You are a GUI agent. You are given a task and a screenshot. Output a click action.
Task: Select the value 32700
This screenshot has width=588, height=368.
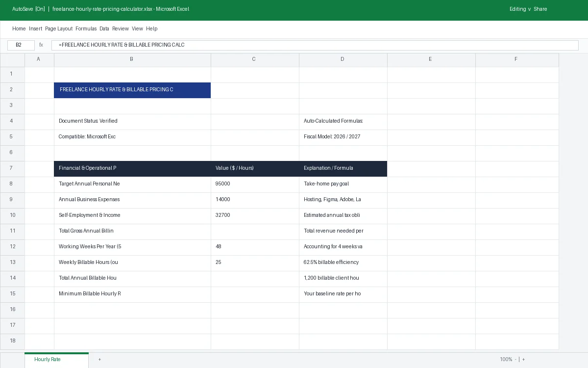(x=255, y=216)
